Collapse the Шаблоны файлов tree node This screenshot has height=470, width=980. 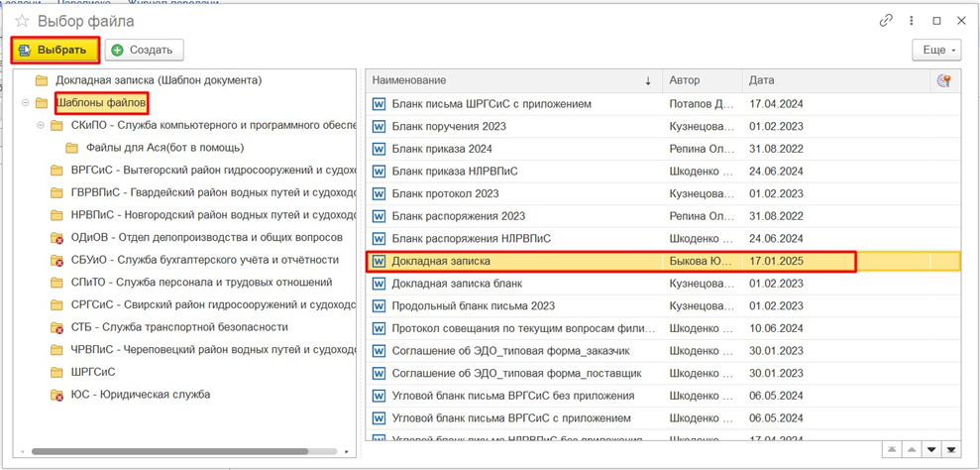(x=26, y=103)
